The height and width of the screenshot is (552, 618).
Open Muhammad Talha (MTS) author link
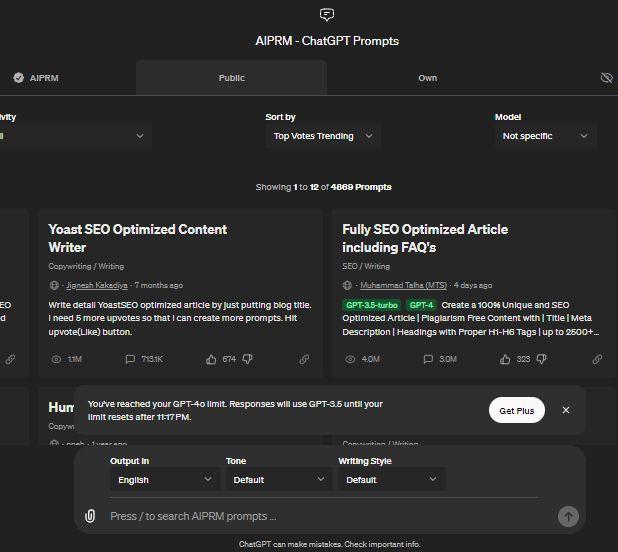(404, 285)
